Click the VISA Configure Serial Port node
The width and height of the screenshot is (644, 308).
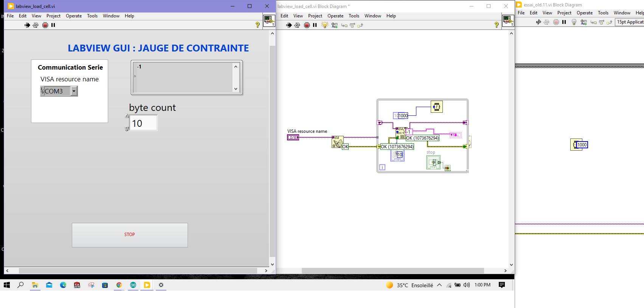click(337, 142)
